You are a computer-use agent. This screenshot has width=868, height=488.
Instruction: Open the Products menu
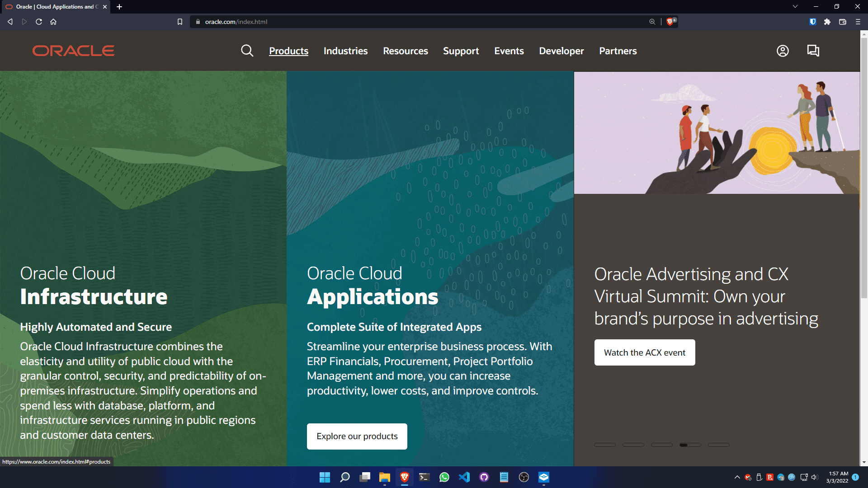click(x=288, y=51)
